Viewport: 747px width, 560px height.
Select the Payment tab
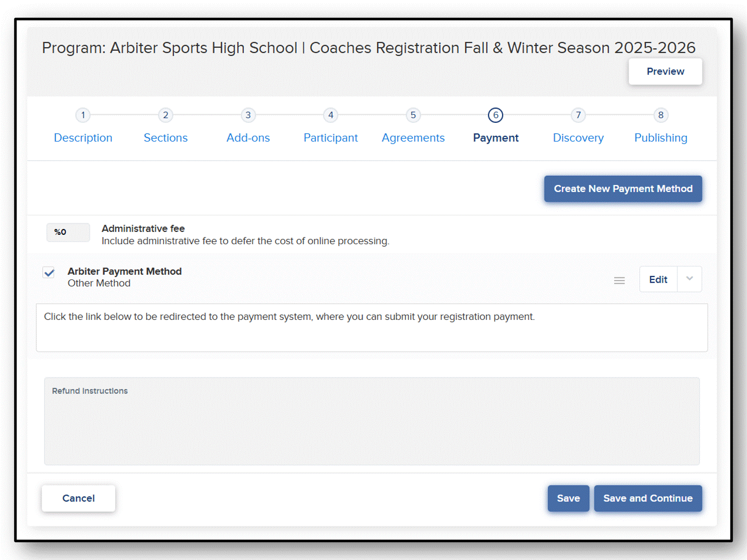click(x=495, y=138)
